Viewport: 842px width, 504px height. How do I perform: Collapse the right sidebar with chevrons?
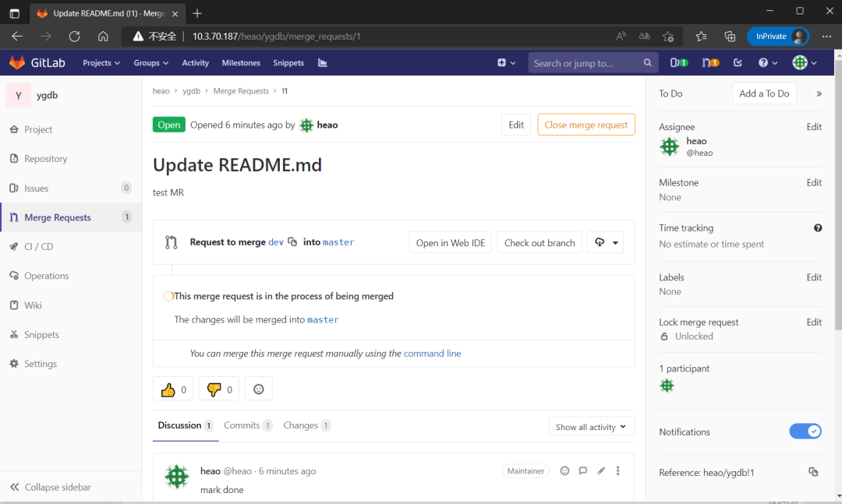point(819,93)
